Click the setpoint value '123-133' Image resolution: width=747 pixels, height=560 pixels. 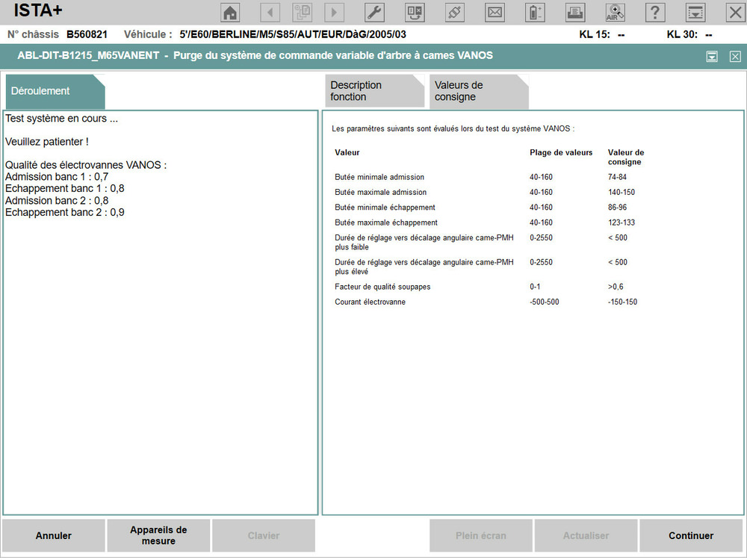622,223
